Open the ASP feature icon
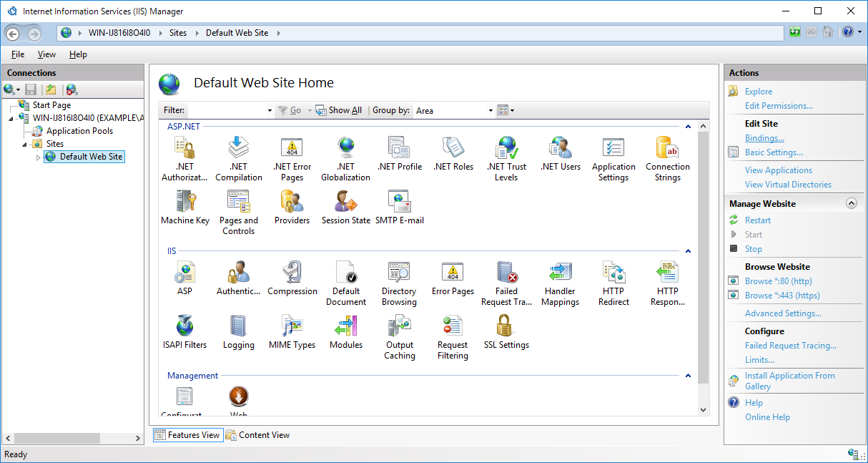 pos(185,278)
